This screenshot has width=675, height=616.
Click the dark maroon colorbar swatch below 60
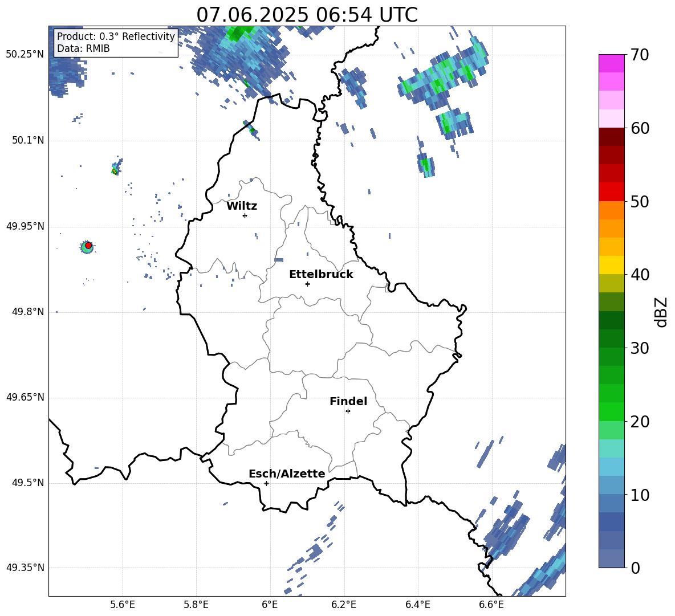coord(611,137)
